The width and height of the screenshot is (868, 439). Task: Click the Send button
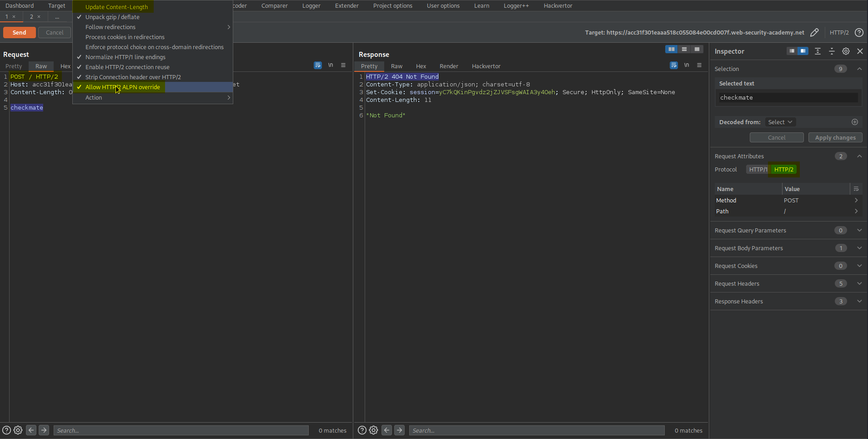pos(20,32)
